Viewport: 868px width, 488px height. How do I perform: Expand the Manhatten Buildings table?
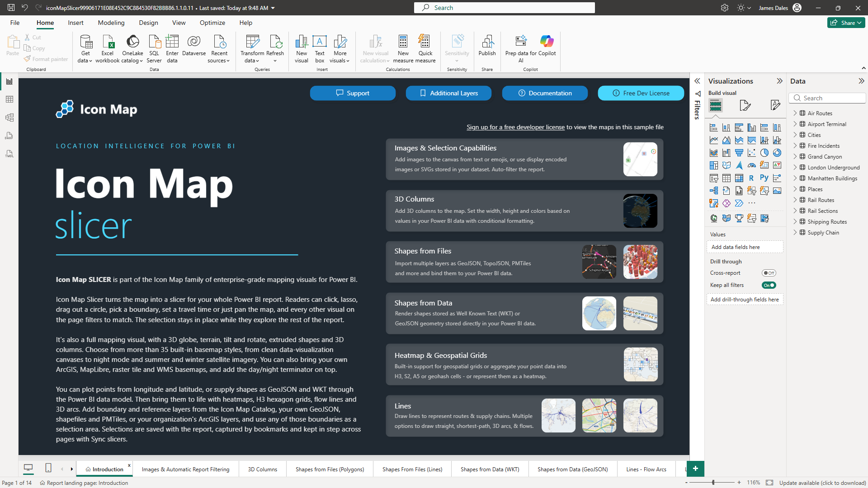pyautogui.click(x=795, y=178)
